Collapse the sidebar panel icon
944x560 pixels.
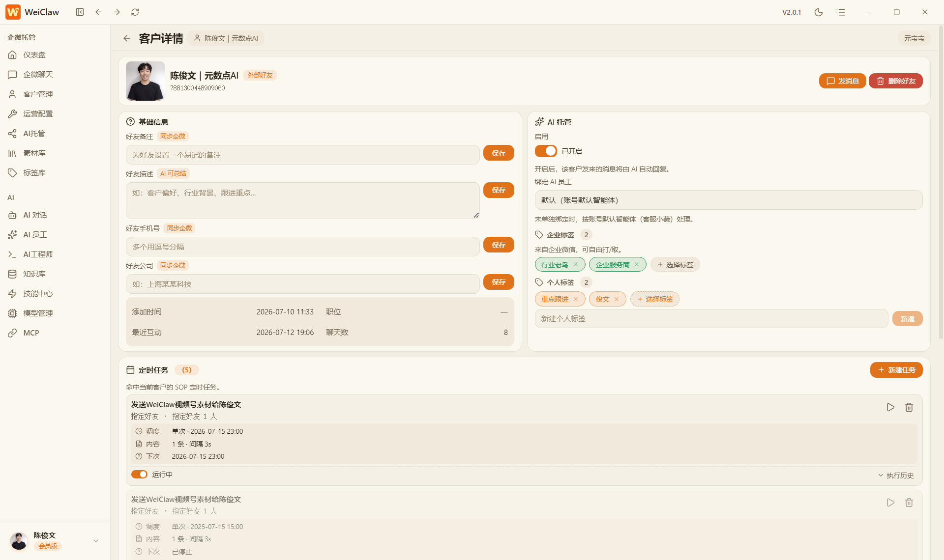pyautogui.click(x=80, y=12)
